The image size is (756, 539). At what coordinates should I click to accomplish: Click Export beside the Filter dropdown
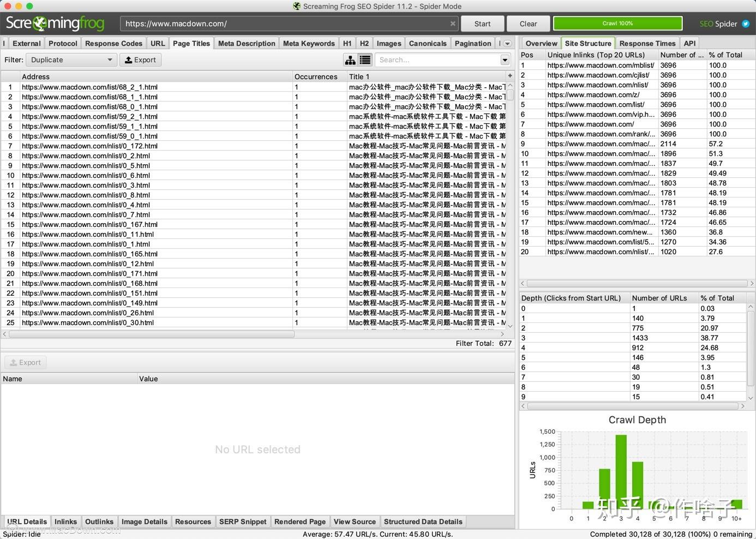[140, 60]
